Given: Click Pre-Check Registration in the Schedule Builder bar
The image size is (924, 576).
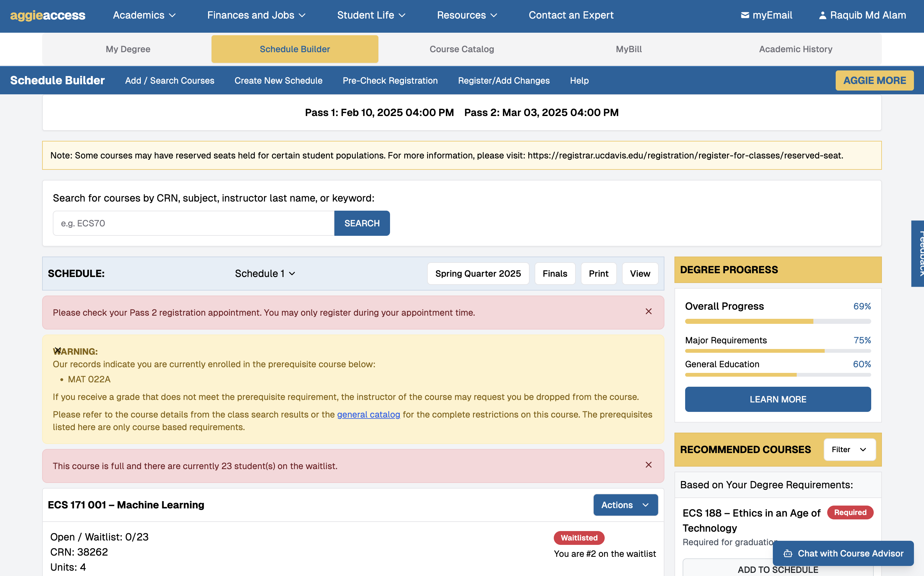Looking at the screenshot, I should [390, 80].
